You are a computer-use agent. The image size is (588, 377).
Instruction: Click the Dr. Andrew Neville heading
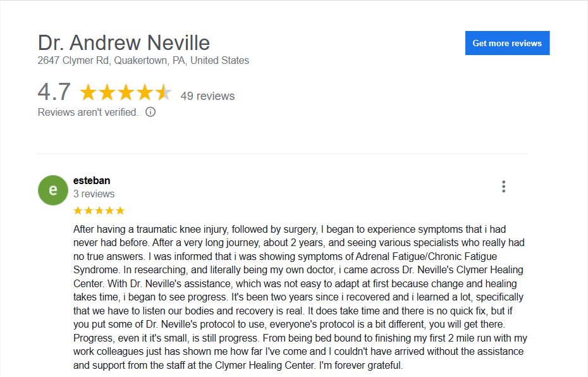click(x=124, y=43)
